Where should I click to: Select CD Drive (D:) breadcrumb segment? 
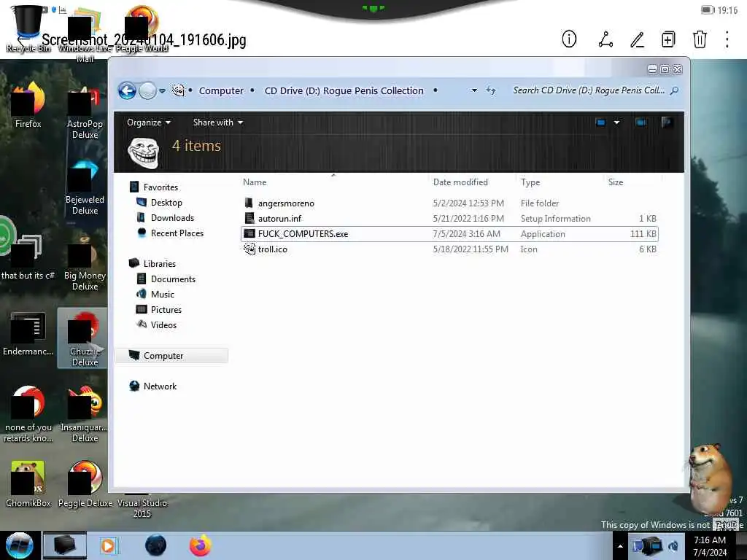pos(344,90)
